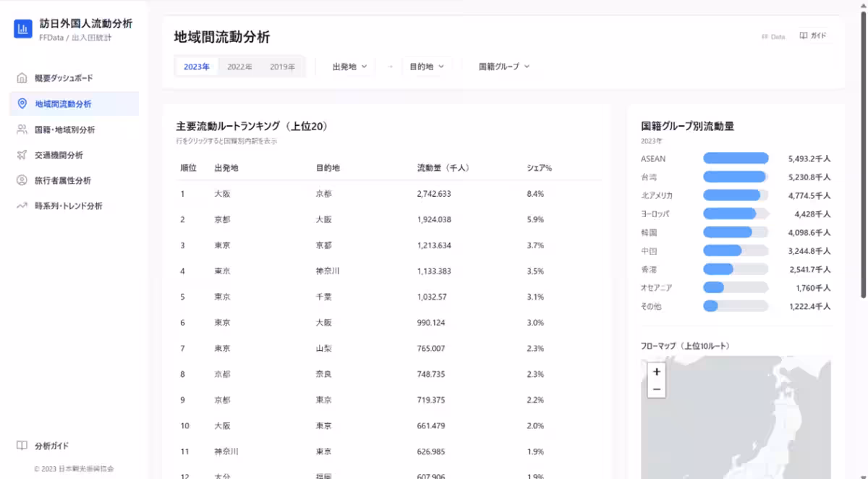Click the FFData app logo icon
Screen dimensions: 868x479
(x=22, y=29)
